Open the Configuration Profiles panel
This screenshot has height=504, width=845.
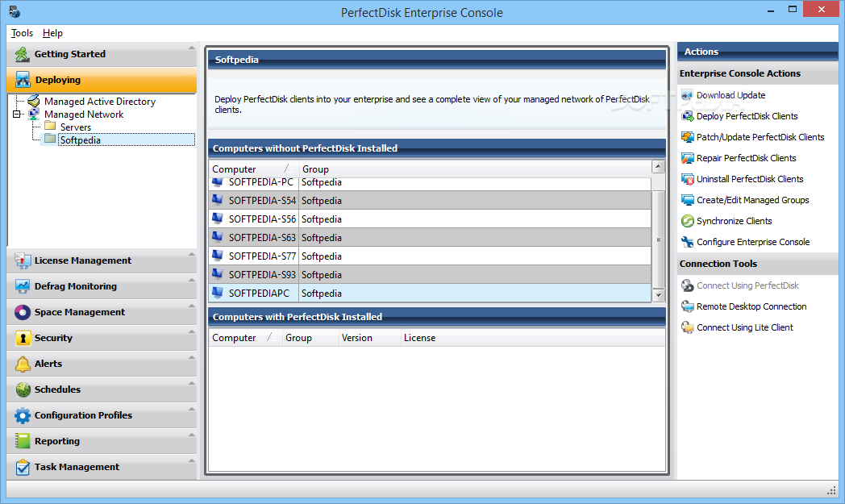[x=102, y=415]
